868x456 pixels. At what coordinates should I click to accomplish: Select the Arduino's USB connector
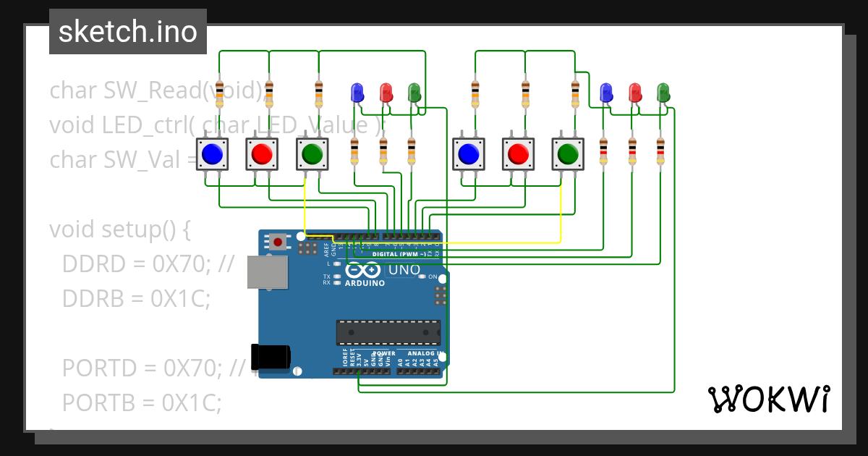268,272
